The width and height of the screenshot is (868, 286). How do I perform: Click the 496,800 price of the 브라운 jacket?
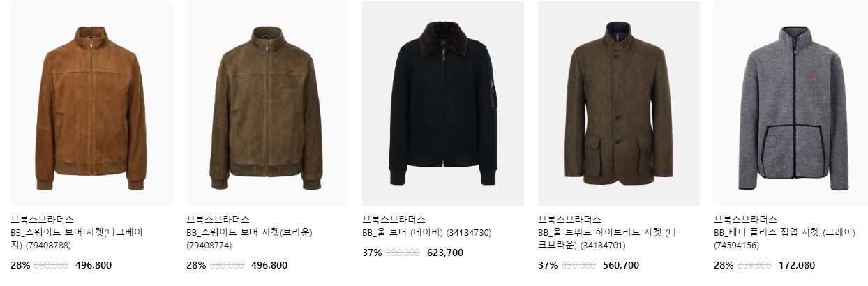(269, 265)
